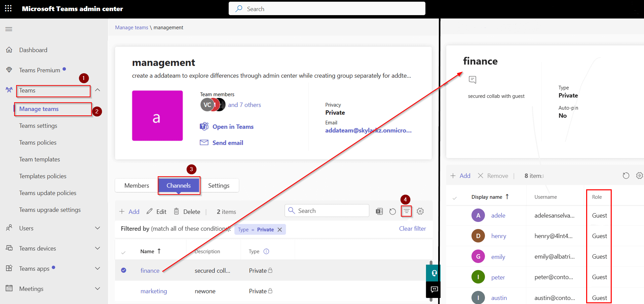
Task: Open the Teams devices section
Action: tap(37, 248)
